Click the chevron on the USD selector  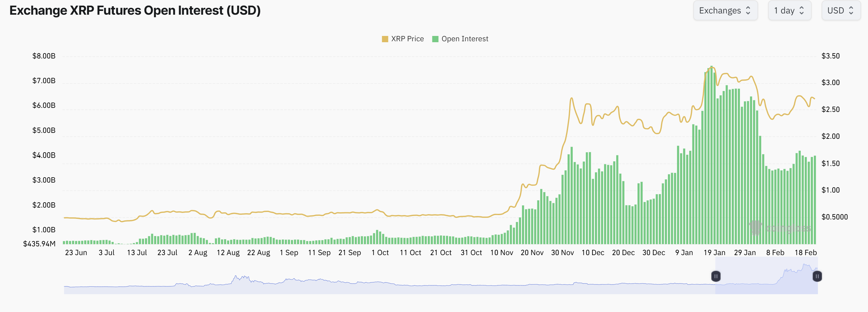click(852, 10)
